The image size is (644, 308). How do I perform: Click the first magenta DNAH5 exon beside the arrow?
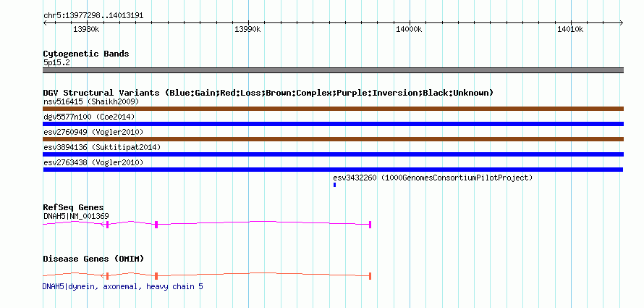click(107, 225)
